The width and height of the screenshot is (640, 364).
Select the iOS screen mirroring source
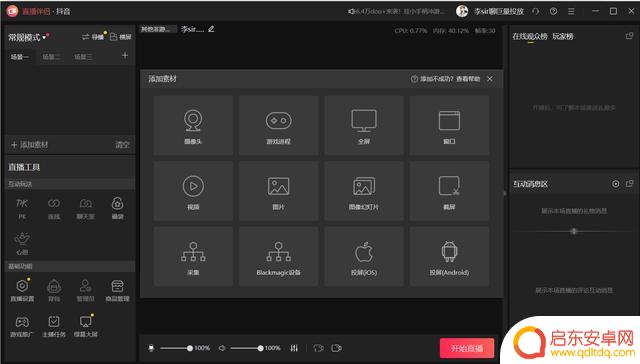click(364, 256)
